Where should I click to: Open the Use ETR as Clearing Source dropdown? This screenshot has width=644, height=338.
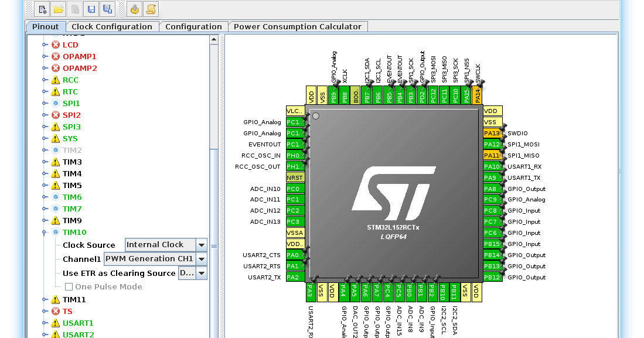point(201,273)
